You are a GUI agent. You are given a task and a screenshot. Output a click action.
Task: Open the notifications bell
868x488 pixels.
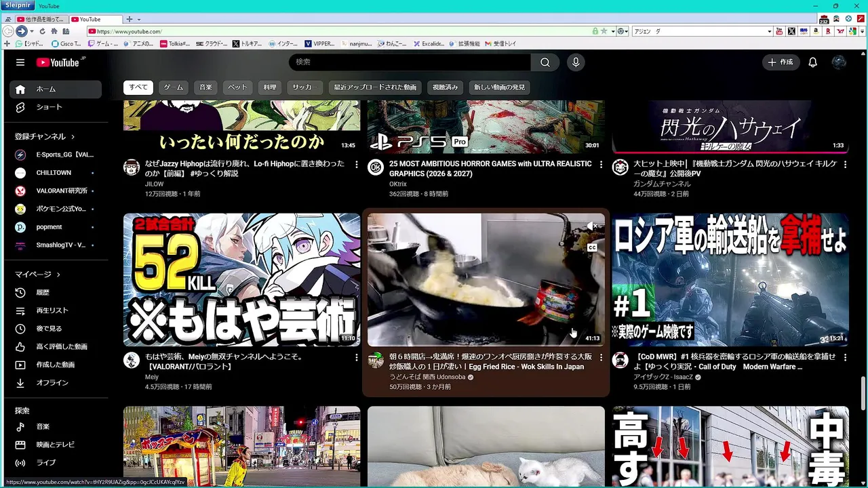click(812, 62)
